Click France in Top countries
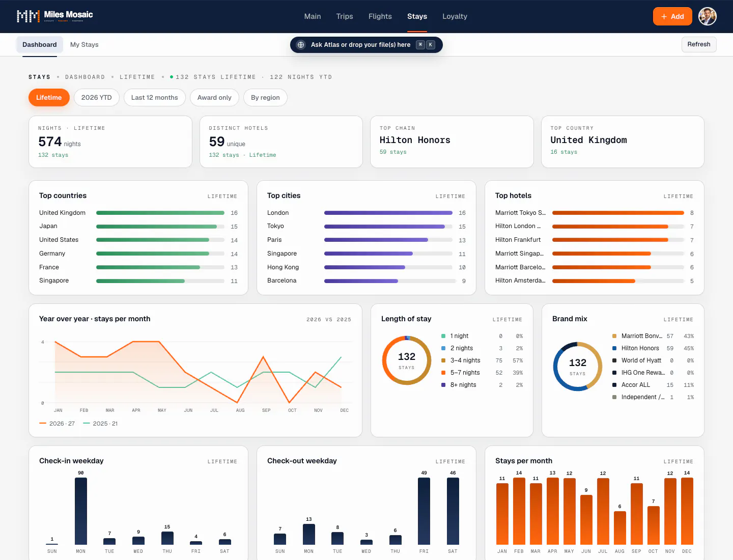The width and height of the screenshot is (733, 560). (138, 267)
